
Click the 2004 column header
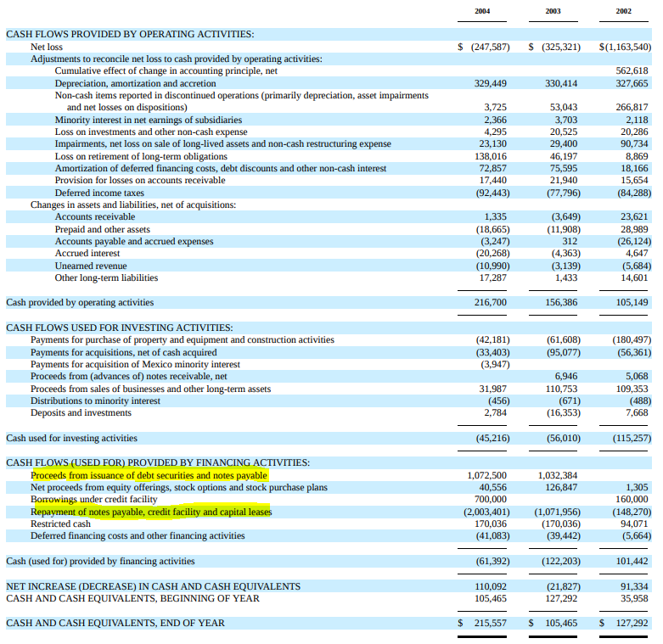[482, 12]
